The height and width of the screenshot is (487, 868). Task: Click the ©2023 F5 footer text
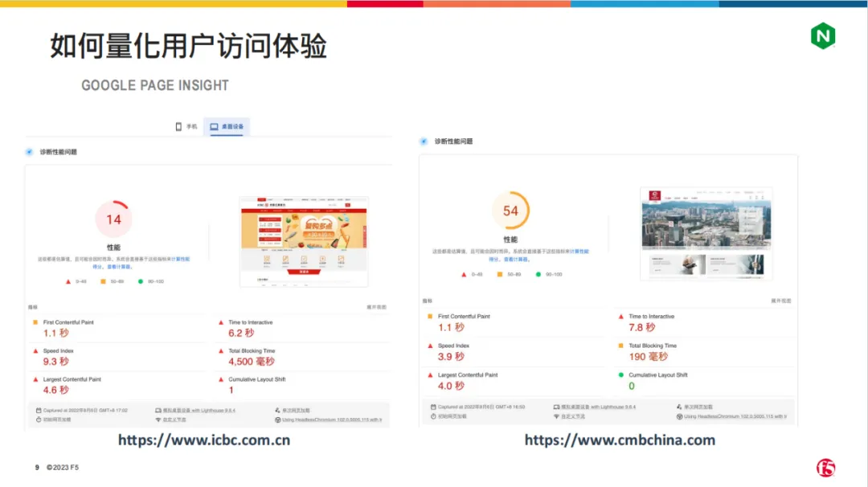point(63,468)
